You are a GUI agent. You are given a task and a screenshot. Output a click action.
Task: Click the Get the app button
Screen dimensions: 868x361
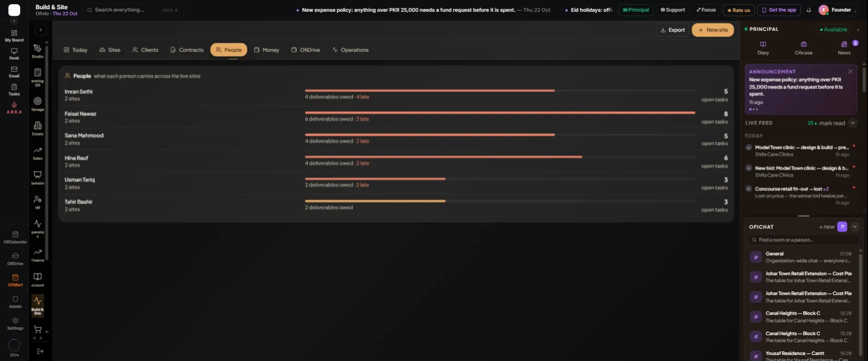(779, 10)
